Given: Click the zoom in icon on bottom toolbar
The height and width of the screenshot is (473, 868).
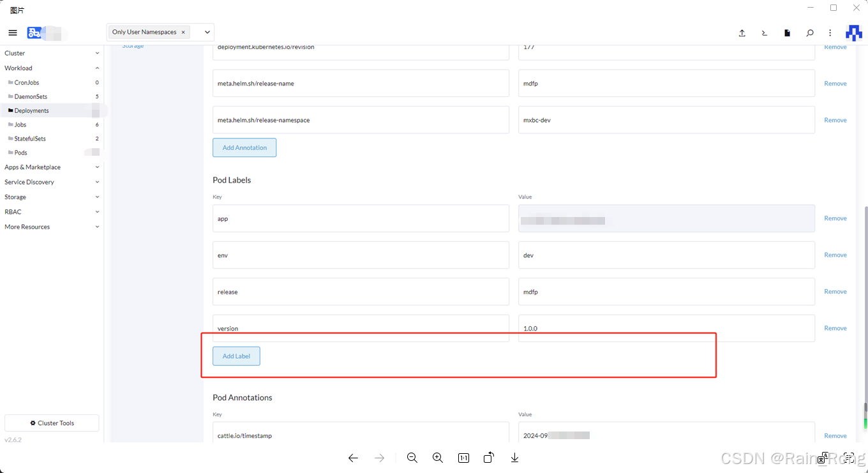Looking at the screenshot, I should (x=438, y=458).
